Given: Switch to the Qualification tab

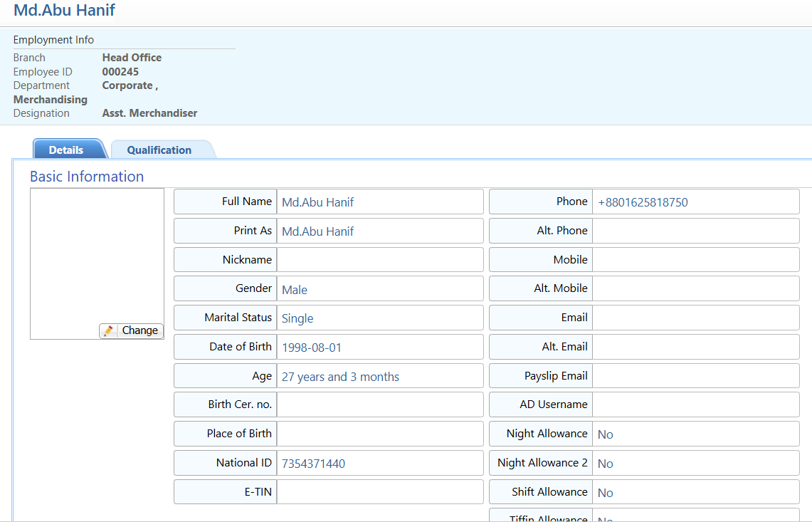Looking at the screenshot, I should (x=159, y=150).
